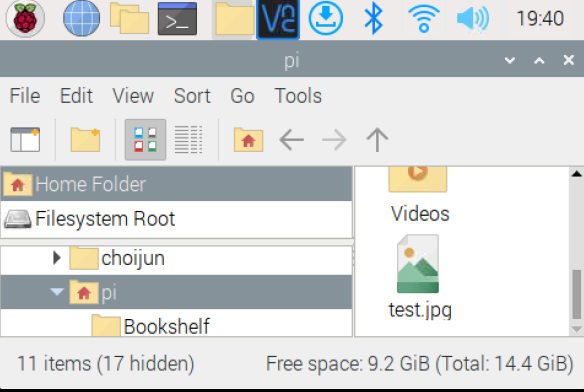Open the Sort menu
Image resolution: width=584 pixels, height=392 pixels.
point(192,96)
